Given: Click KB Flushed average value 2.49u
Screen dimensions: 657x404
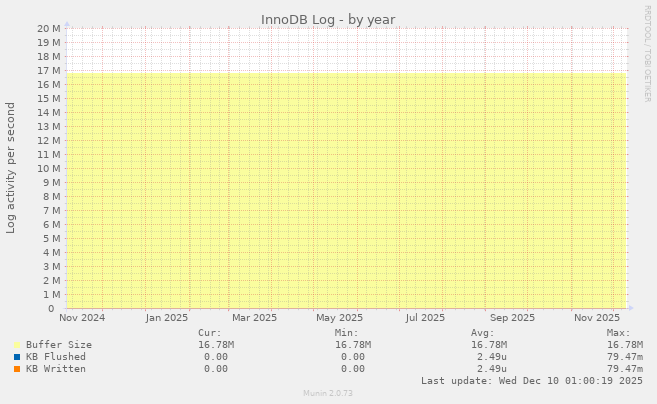Looking at the screenshot, I should [x=491, y=357].
